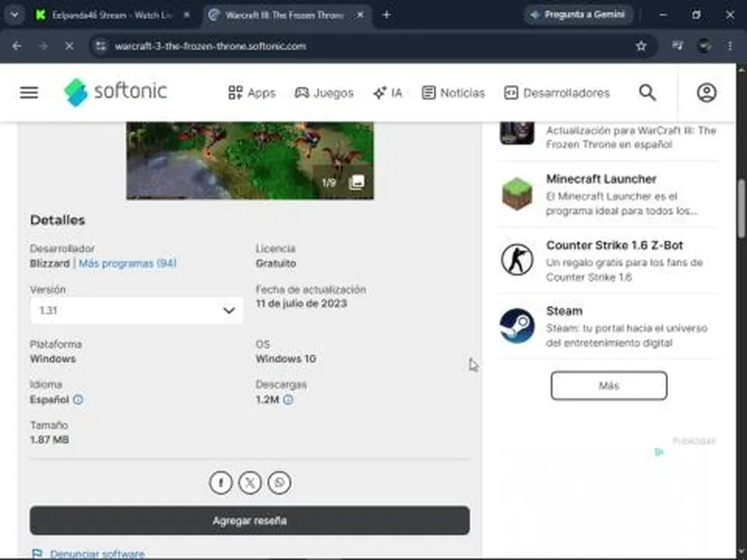Click the Warcraft game screenshot
Screen dimensions: 747x560
point(250,160)
